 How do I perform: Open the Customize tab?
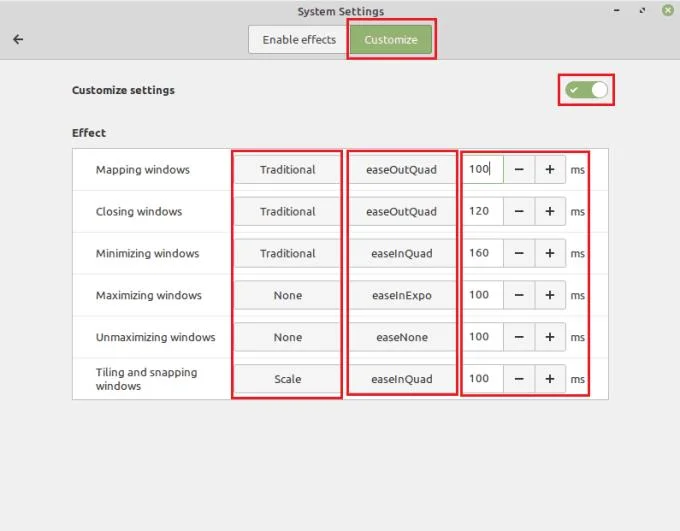(391, 39)
